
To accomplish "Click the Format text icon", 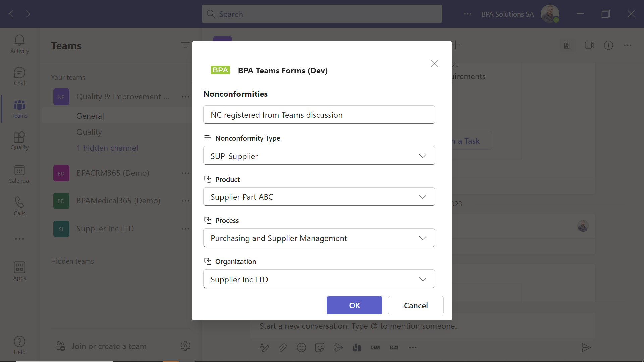I will click(x=264, y=348).
